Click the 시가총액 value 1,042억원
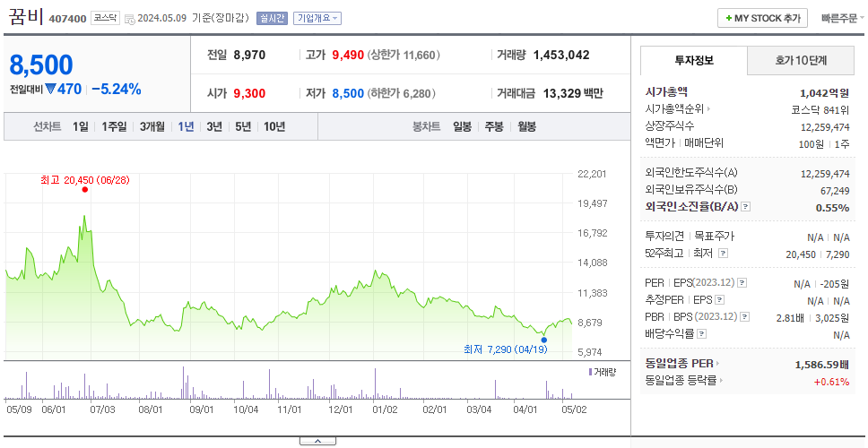Image resolution: width=868 pixels, height=448 pixels. tap(824, 93)
